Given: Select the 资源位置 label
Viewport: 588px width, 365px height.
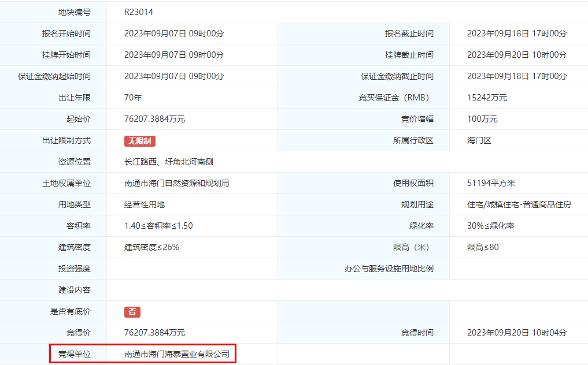Looking at the screenshot, I should pos(74,162).
